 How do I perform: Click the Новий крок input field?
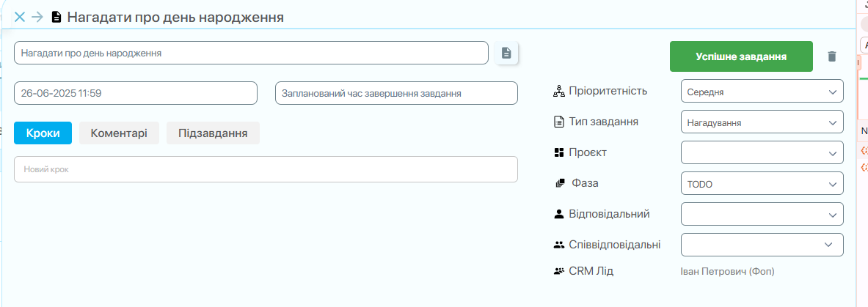(266, 169)
